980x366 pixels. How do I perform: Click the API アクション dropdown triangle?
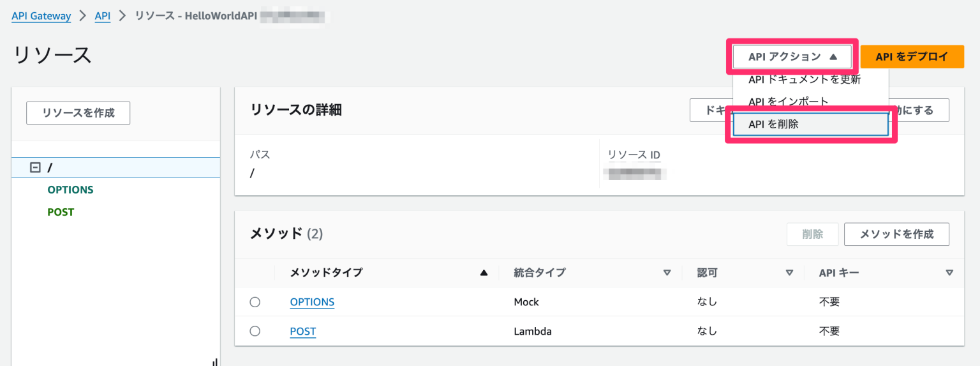pyautogui.click(x=833, y=57)
